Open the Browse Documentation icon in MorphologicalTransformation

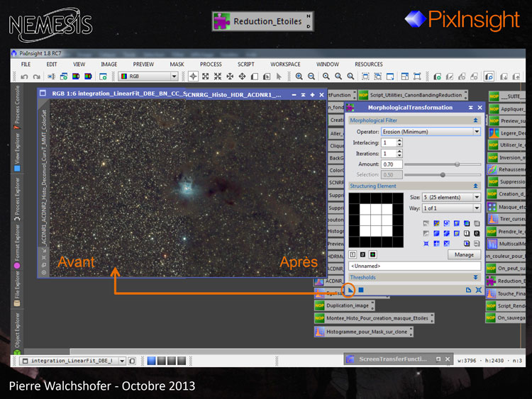pyautogui.click(x=468, y=290)
